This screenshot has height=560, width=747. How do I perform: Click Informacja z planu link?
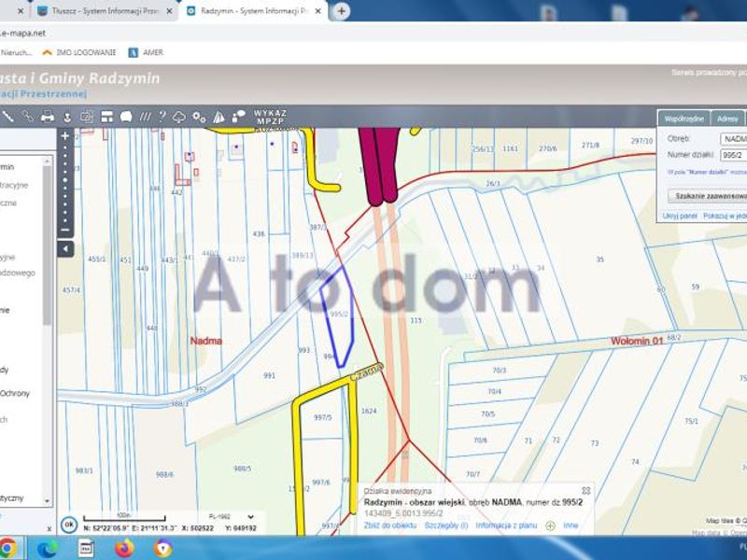tap(506, 525)
